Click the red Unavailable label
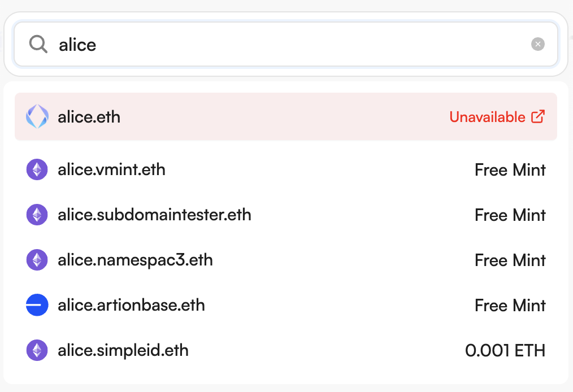Image resolution: width=573 pixels, height=392 pixels. tap(487, 117)
